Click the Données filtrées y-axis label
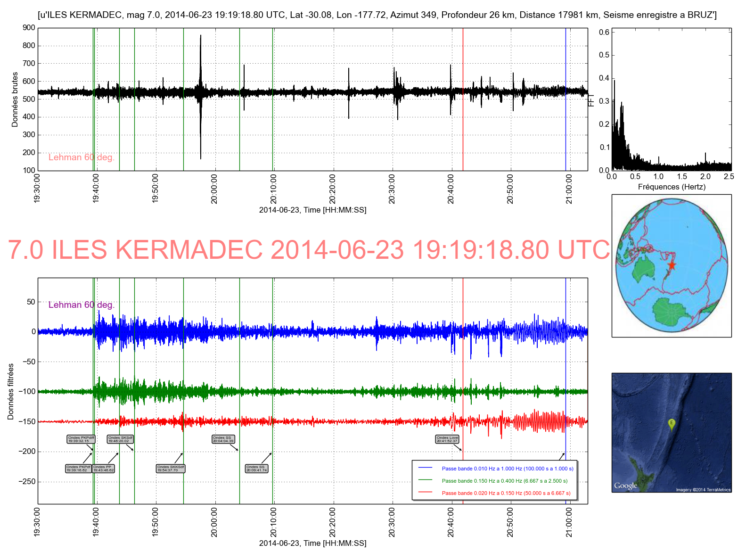The width and height of the screenshot is (754, 560). tap(10, 391)
